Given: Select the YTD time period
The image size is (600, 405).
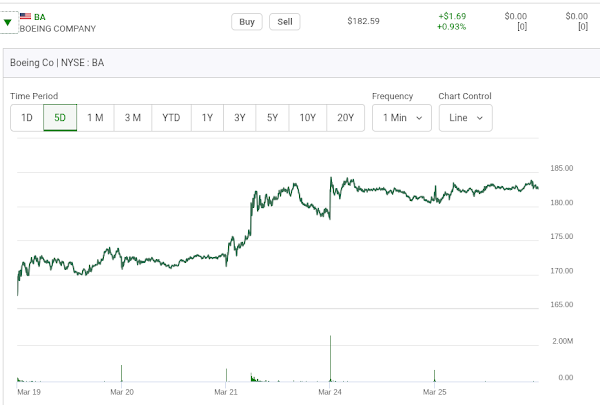Looking at the screenshot, I should pyautogui.click(x=172, y=118).
